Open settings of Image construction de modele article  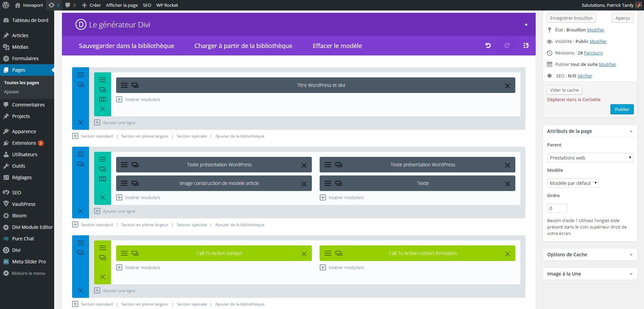point(124,183)
